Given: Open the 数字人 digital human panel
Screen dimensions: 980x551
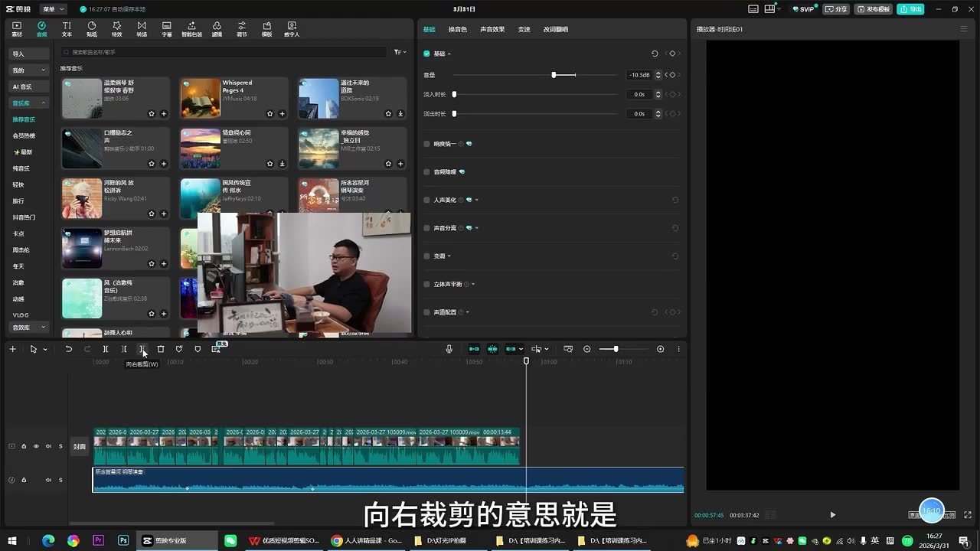Looking at the screenshot, I should click(x=292, y=29).
